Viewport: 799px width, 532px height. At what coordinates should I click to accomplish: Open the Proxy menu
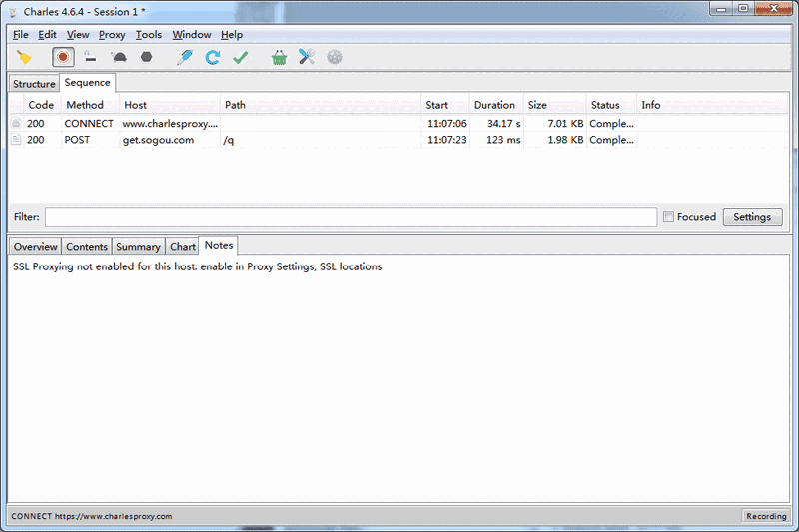(x=112, y=35)
